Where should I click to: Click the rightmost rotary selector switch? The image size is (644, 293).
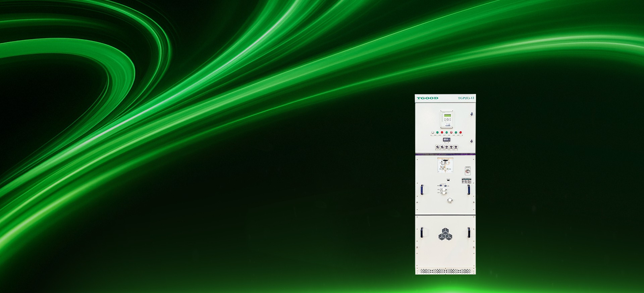[x=456, y=147]
